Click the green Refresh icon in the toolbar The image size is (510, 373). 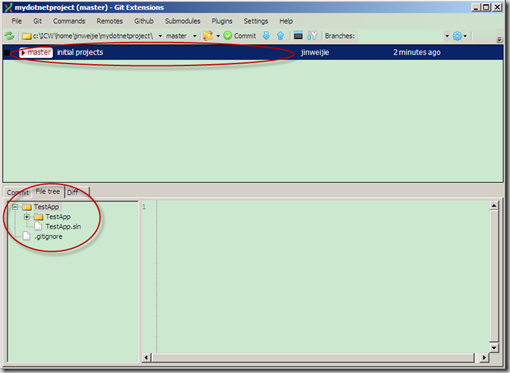click(x=9, y=36)
